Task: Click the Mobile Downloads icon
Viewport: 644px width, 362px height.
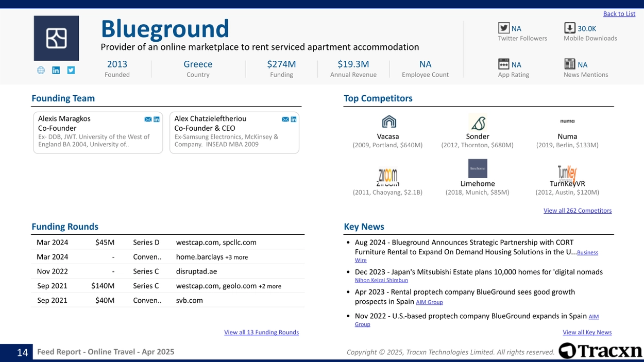Action: pos(569,28)
